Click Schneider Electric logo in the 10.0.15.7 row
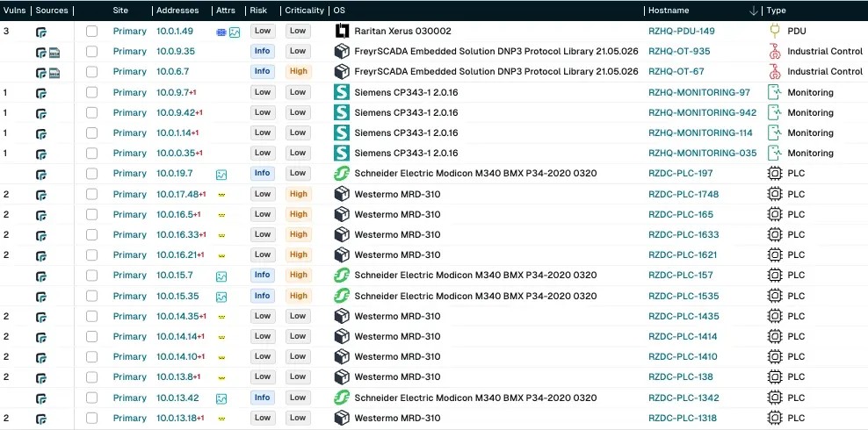Image resolution: width=868 pixels, height=430 pixels. [x=343, y=276]
